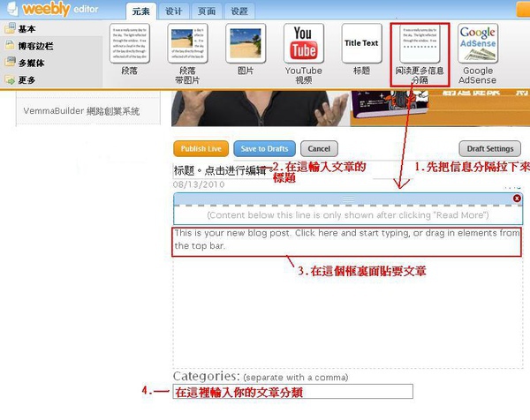Open the 设置 tab
The height and width of the screenshot is (420, 530).
(239, 11)
